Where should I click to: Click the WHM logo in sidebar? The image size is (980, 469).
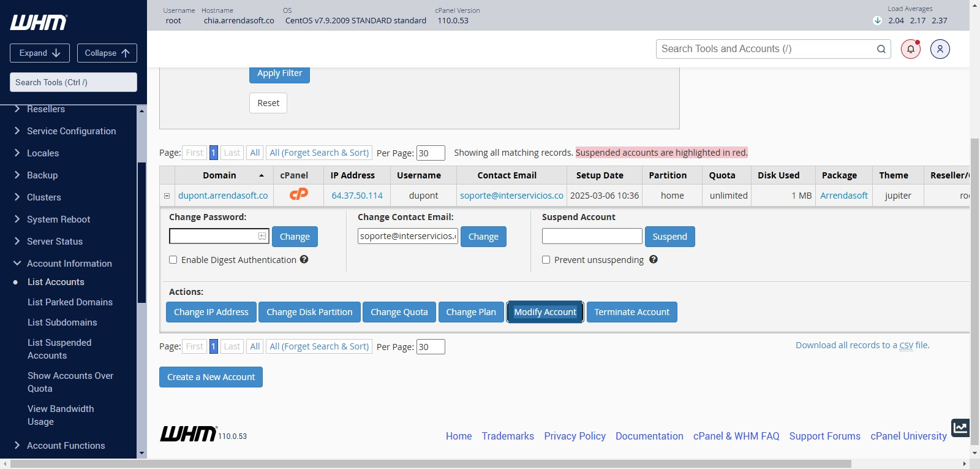(x=39, y=23)
